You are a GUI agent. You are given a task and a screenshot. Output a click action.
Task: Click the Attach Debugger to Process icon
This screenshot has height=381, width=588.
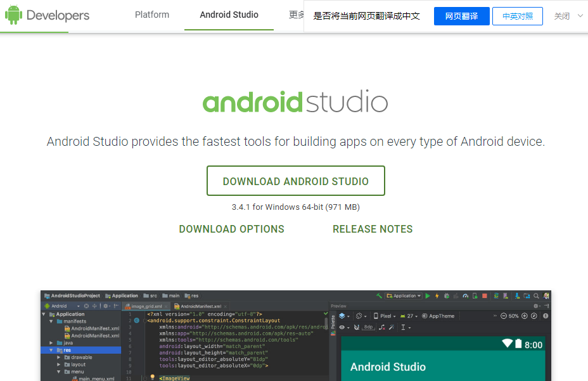tap(475, 296)
